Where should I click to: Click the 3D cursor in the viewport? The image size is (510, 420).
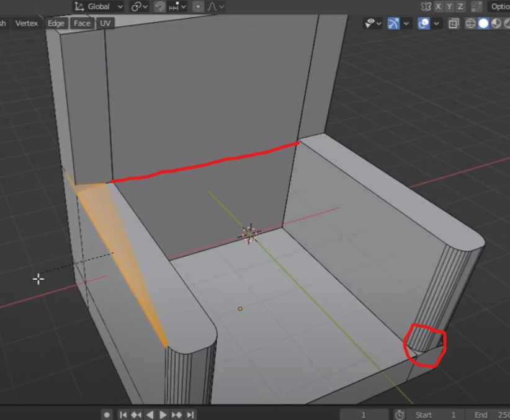click(249, 234)
